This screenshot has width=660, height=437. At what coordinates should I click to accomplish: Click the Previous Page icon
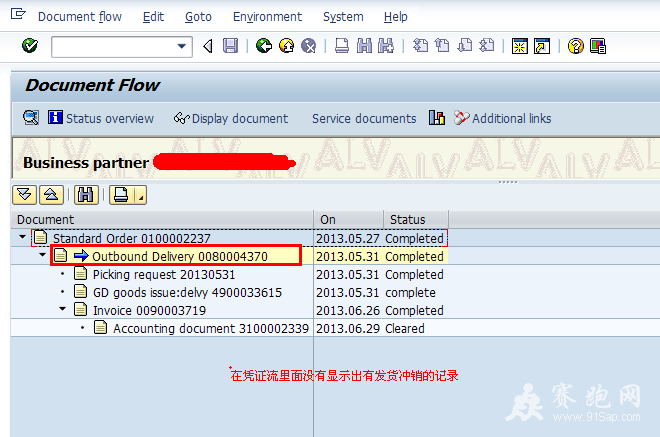point(442,45)
